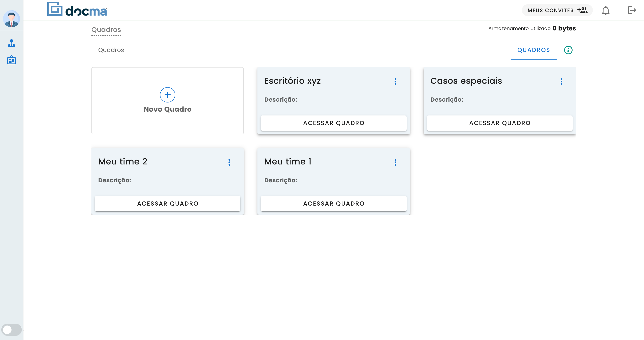Viewport: 644px width, 340px height.
Task: Toggle the switch at sidebar bottom
Action: tap(11, 330)
